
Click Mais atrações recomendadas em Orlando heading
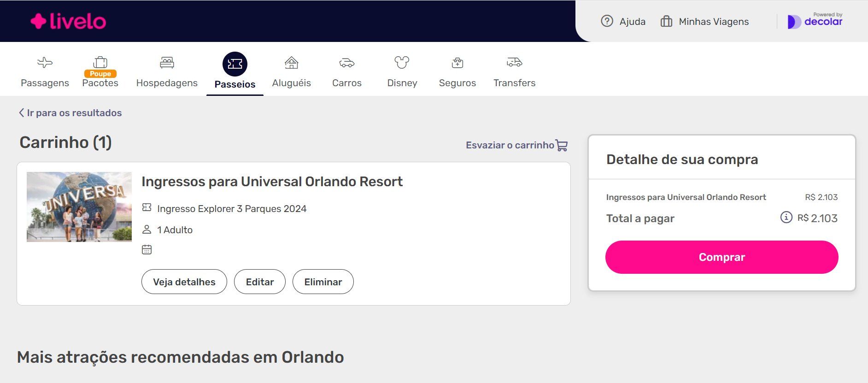(x=180, y=357)
